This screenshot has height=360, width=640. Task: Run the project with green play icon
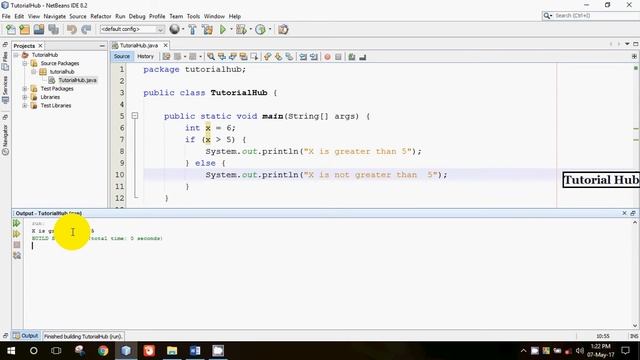pos(222,29)
